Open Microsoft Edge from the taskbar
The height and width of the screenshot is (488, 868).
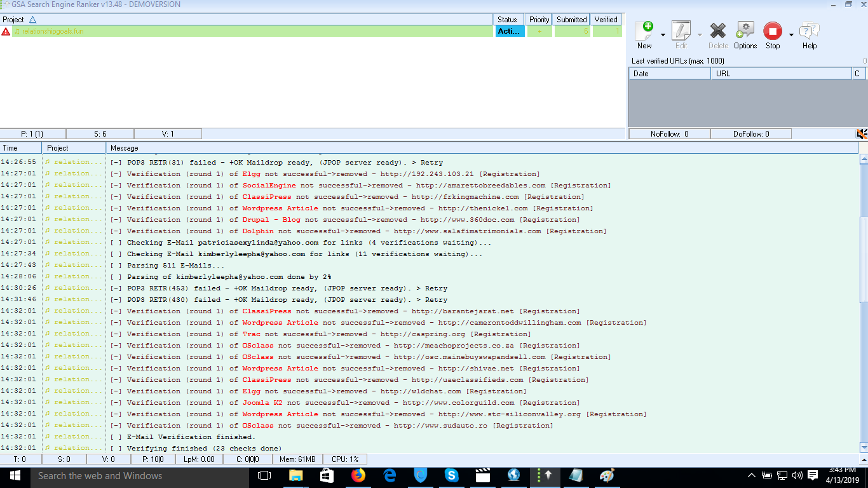point(390,475)
